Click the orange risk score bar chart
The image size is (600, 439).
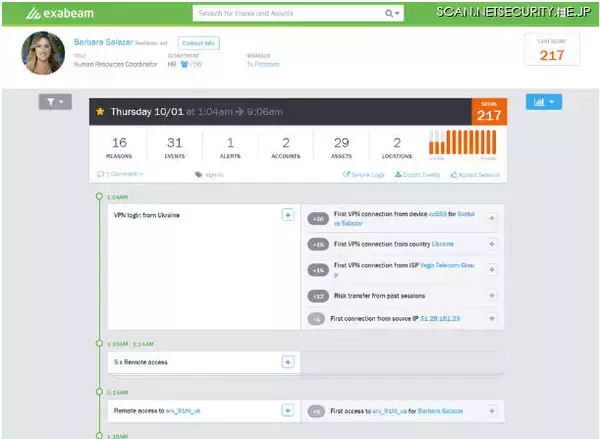click(x=462, y=144)
